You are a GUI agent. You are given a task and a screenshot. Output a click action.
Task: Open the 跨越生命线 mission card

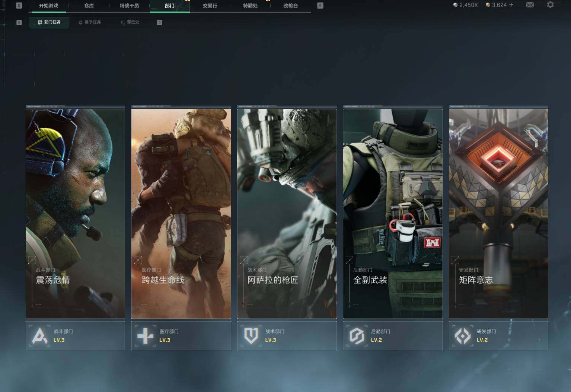(181, 213)
